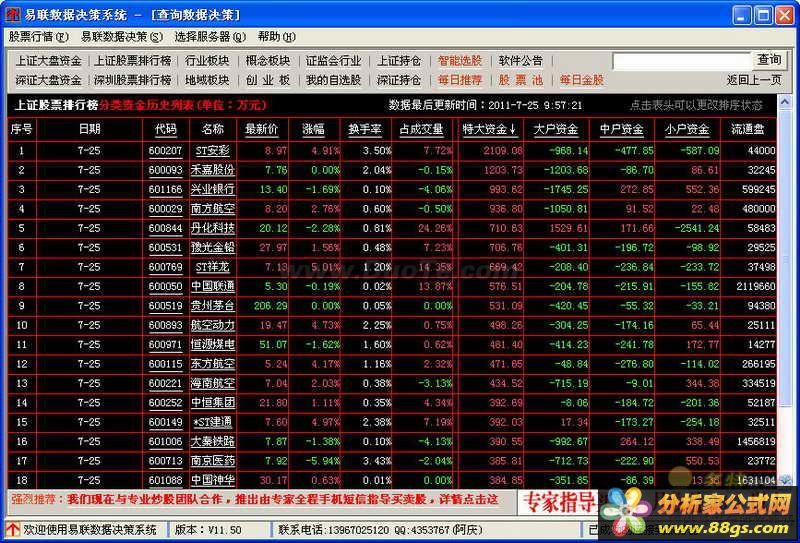The image size is (800, 543).
Task: Open stock ST安彩
Action: (x=213, y=151)
